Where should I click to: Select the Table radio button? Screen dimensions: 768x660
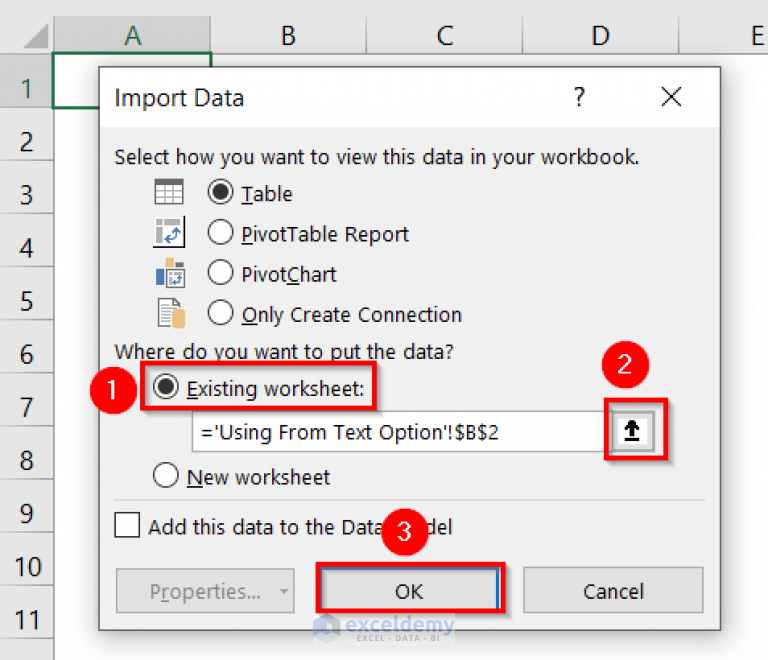pyautogui.click(x=221, y=193)
